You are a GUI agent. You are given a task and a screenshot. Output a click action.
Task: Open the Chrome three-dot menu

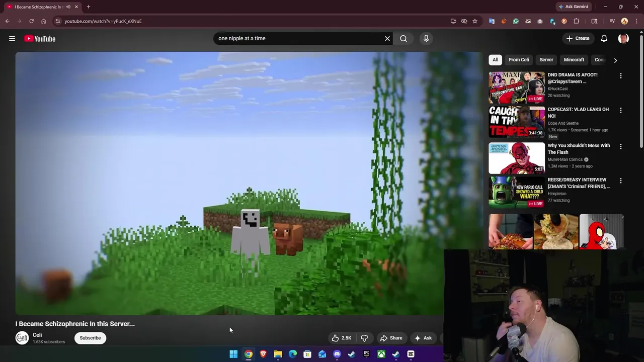point(636,21)
